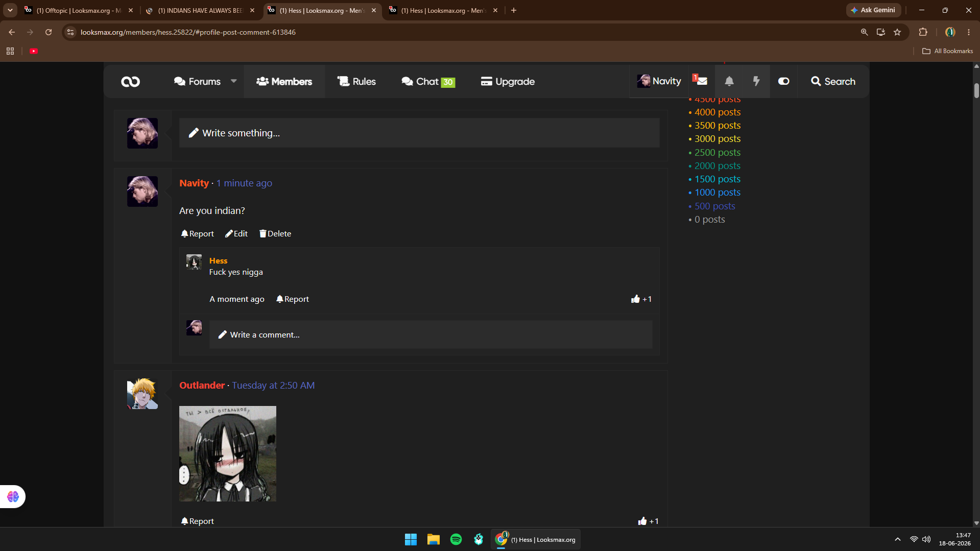Viewport: 980px width, 551px height.
Task: Open the apps grid shortcut
Action: [x=10, y=51]
